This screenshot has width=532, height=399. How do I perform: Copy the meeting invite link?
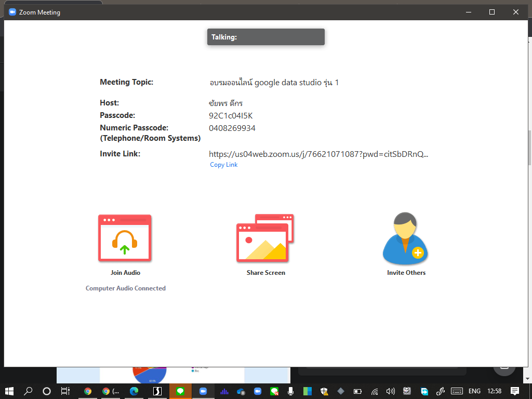pyautogui.click(x=223, y=165)
